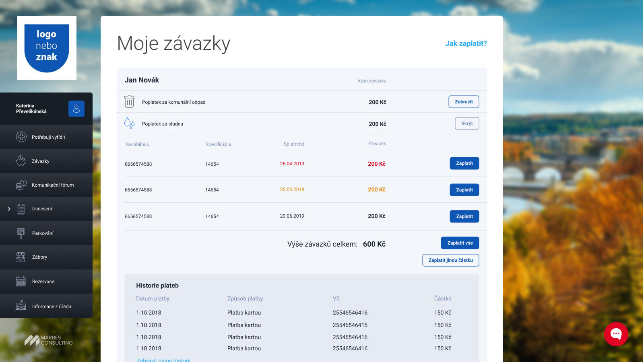Hide the Poplatek za studnu details
The image size is (644, 362).
(x=467, y=123)
